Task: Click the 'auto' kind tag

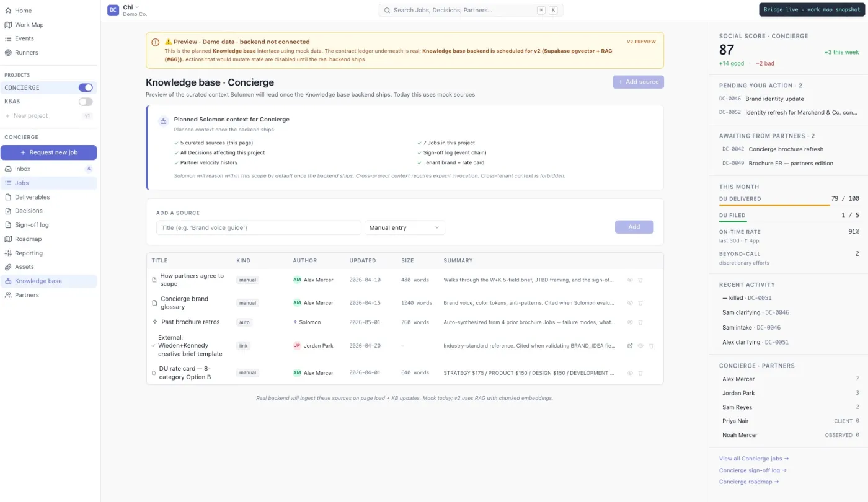Action: [244, 322]
